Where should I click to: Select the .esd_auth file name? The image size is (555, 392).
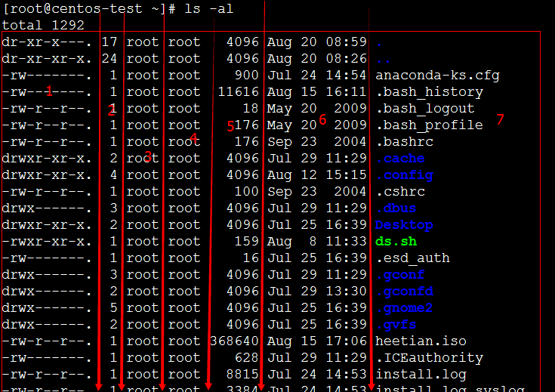pos(413,258)
